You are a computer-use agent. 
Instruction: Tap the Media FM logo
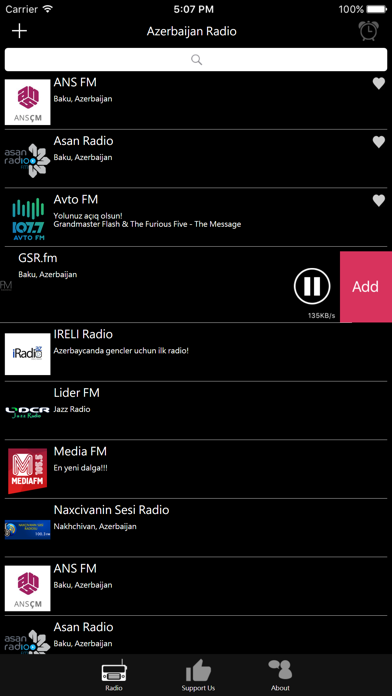point(28,471)
